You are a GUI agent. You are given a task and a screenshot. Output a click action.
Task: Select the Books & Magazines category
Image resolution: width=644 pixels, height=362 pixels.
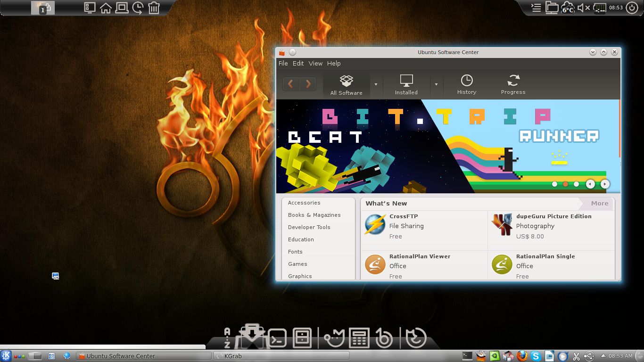coord(314,215)
